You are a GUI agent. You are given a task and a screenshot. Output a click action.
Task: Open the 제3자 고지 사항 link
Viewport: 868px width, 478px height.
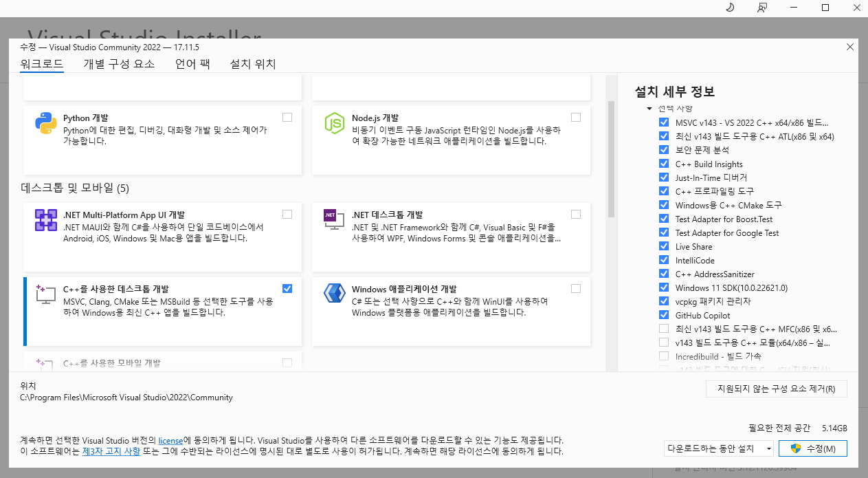tap(111, 451)
